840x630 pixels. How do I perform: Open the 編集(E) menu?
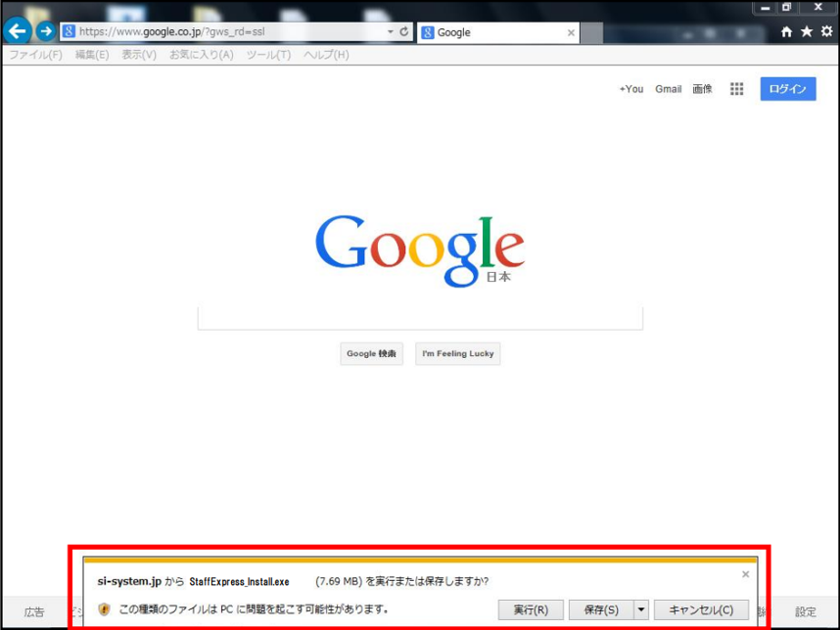pyautogui.click(x=92, y=55)
